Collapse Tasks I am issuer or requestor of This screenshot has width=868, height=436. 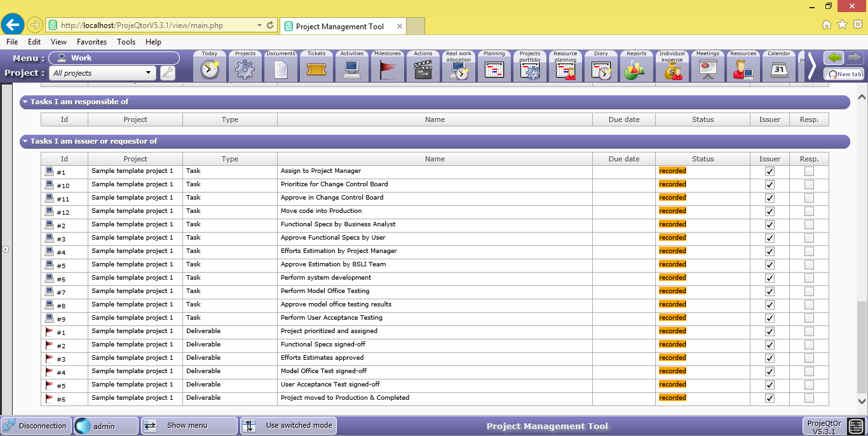(25, 141)
